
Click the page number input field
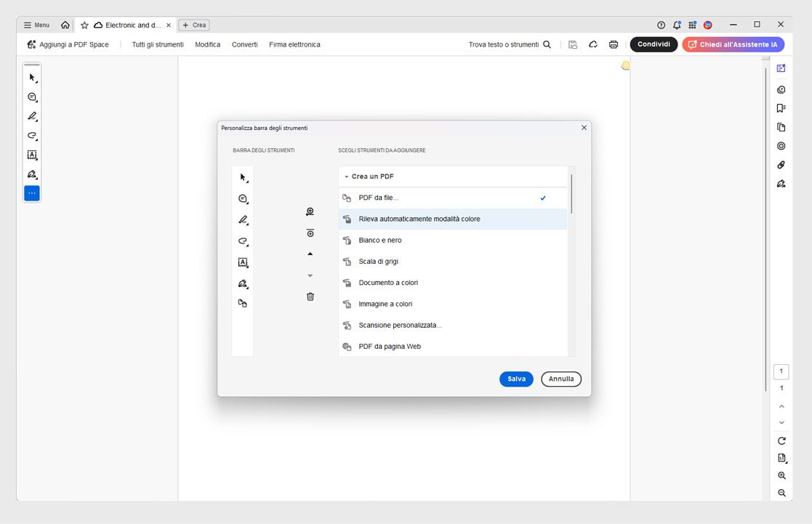click(x=781, y=371)
